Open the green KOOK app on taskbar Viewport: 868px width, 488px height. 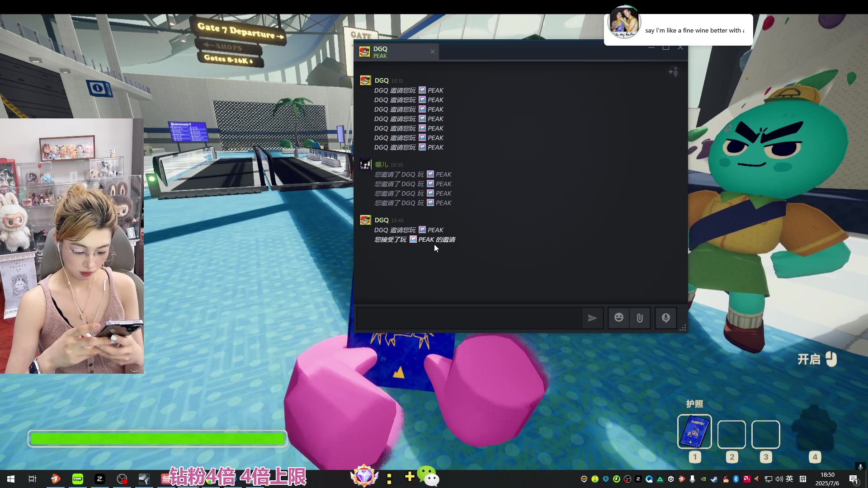pos(78,479)
